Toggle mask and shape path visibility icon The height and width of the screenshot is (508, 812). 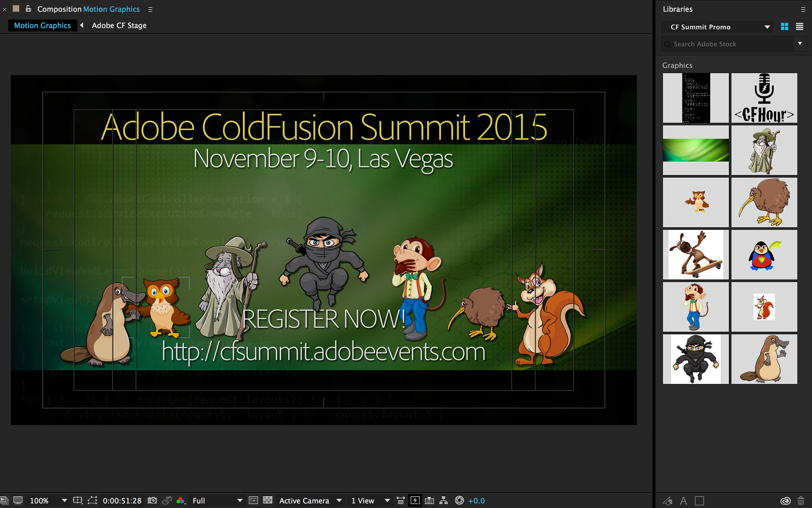click(x=92, y=500)
